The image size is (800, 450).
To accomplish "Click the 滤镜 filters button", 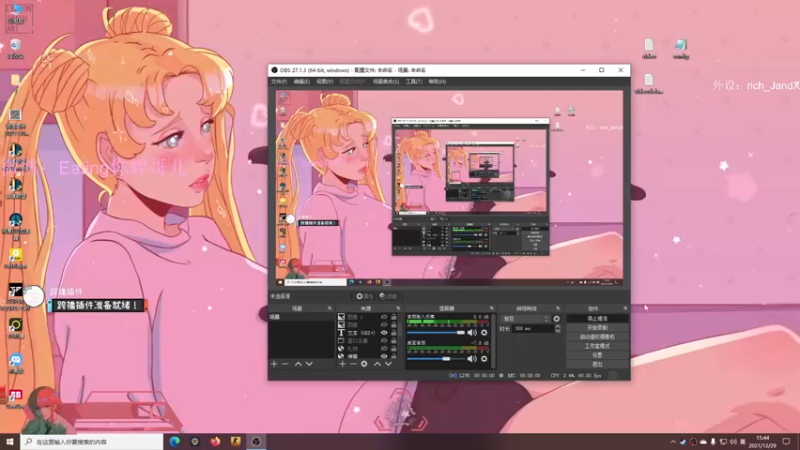I will [x=388, y=296].
